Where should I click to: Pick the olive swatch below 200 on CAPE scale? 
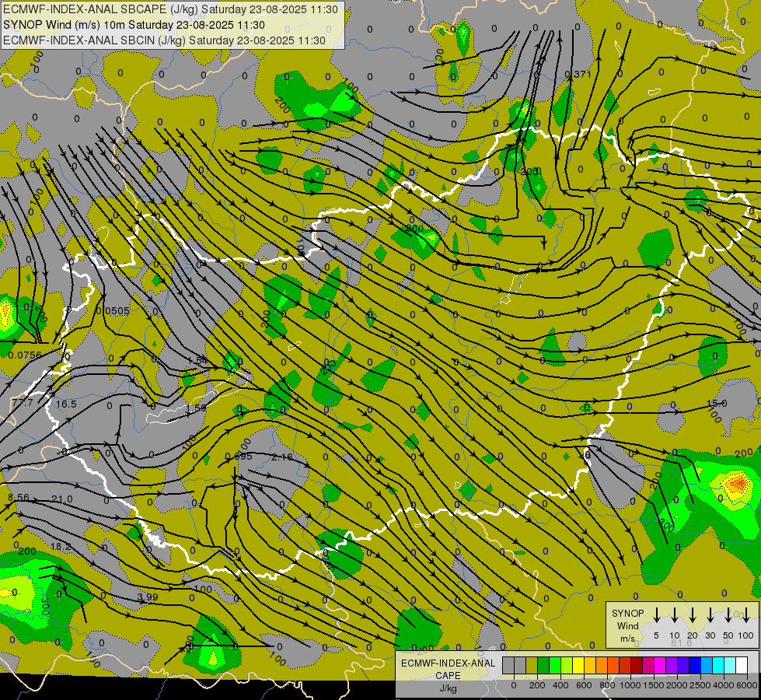click(x=532, y=665)
